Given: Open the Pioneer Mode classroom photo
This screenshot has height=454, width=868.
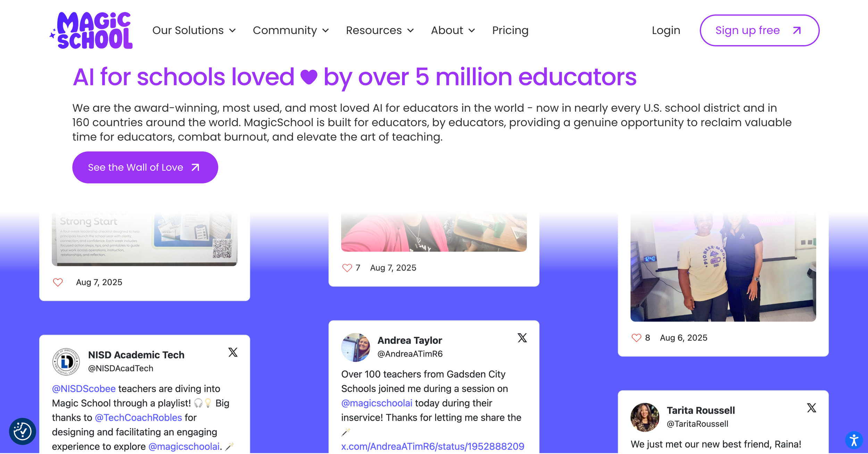Looking at the screenshot, I should click(x=723, y=268).
